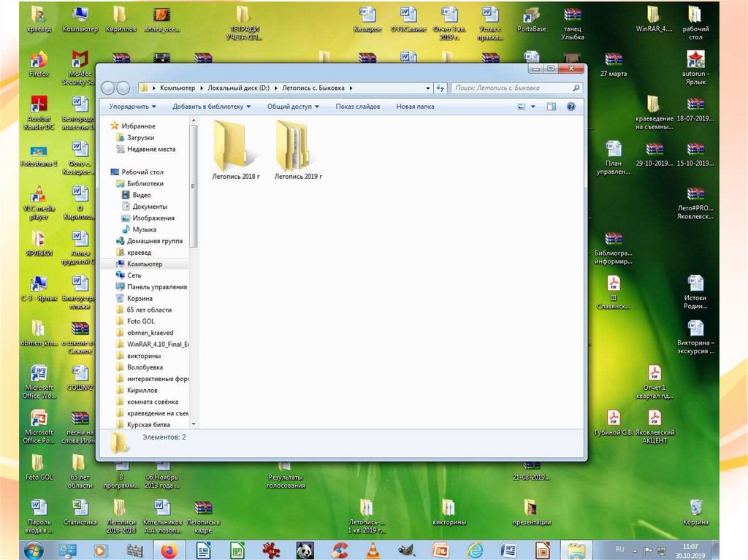Click the Показ слайдов button
This screenshot has width=748, height=560.
point(357,107)
